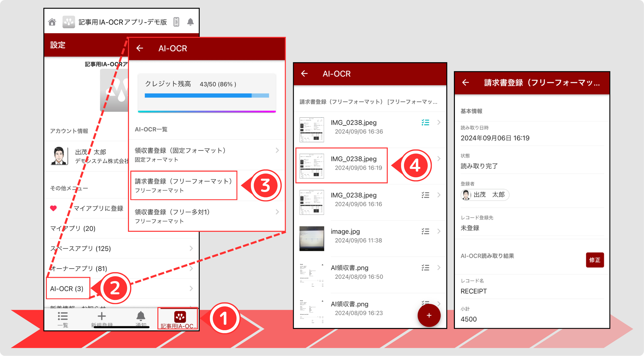The width and height of the screenshot is (644, 356).
Task: Tap checklist icon on IMG_0238.jpeg 16:16 row
Action: pyautogui.click(x=425, y=195)
